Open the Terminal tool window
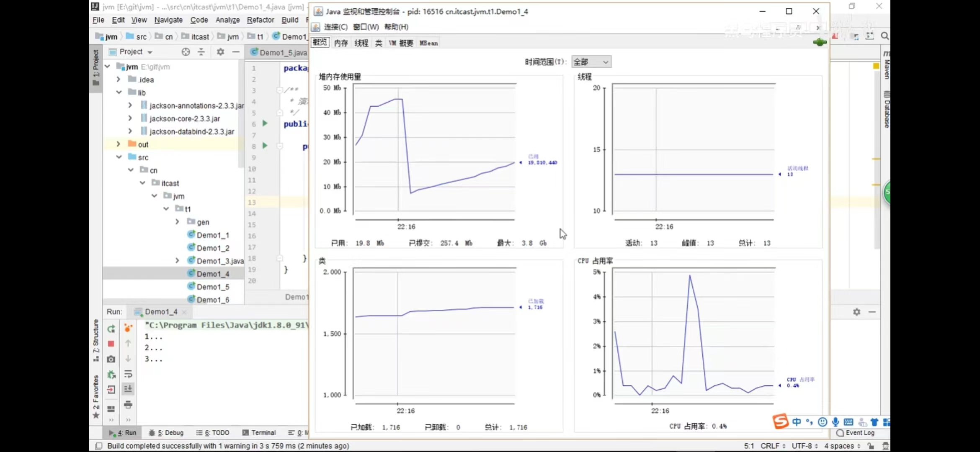 tap(259, 433)
